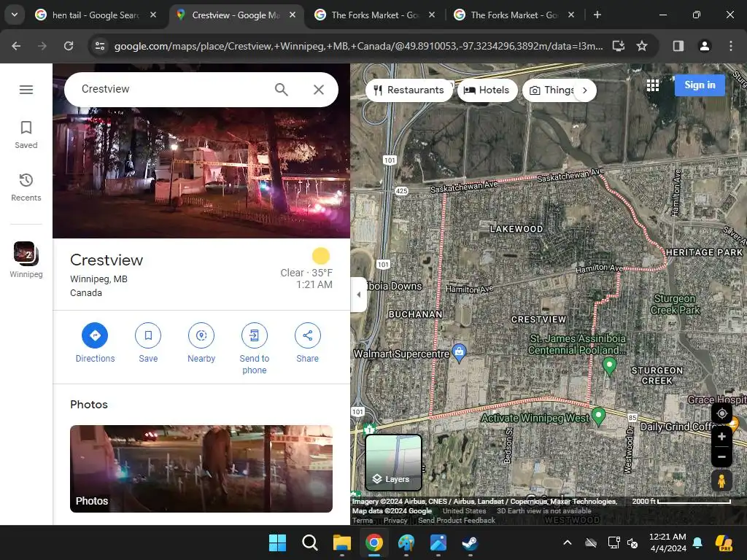Click the Sign in button
747x560 pixels.
[x=700, y=85]
